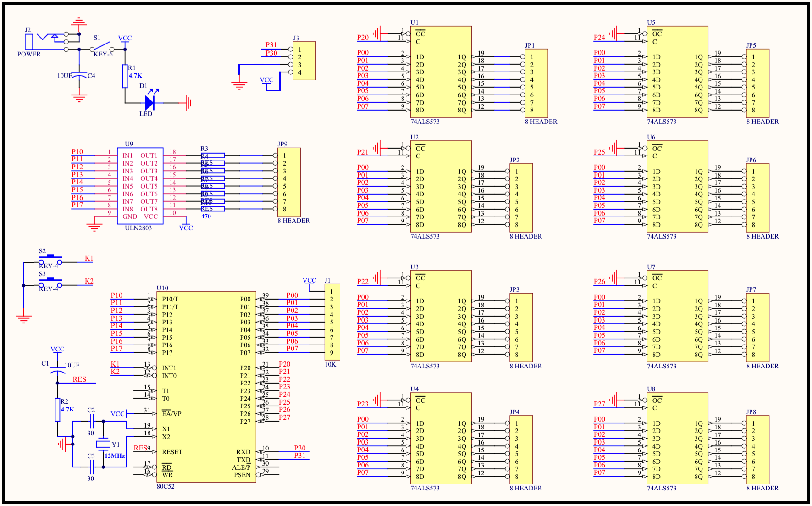Select the INT1 pin label on U10
Image resolution: width=812 pixels, height=506 pixels.
point(169,368)
